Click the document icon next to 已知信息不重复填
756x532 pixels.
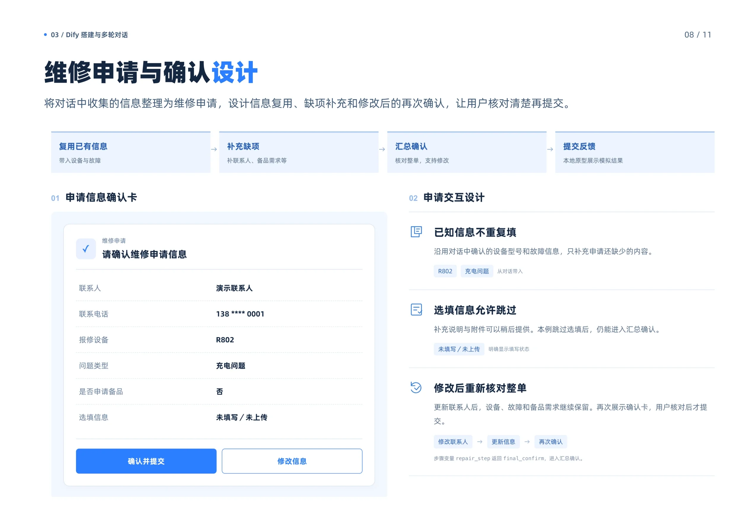click(416, 231)
